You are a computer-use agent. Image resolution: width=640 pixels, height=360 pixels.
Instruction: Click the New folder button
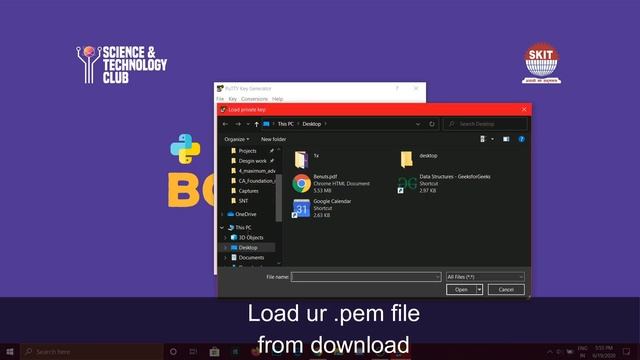click(x=273, y=139)
